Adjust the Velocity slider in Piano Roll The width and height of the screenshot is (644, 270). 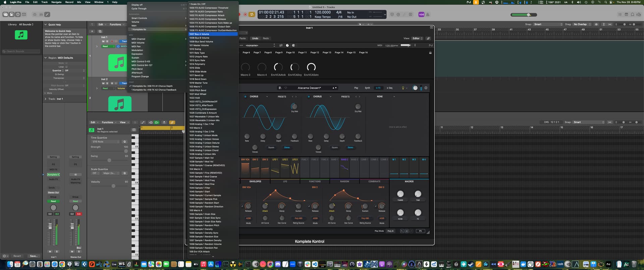113,186
